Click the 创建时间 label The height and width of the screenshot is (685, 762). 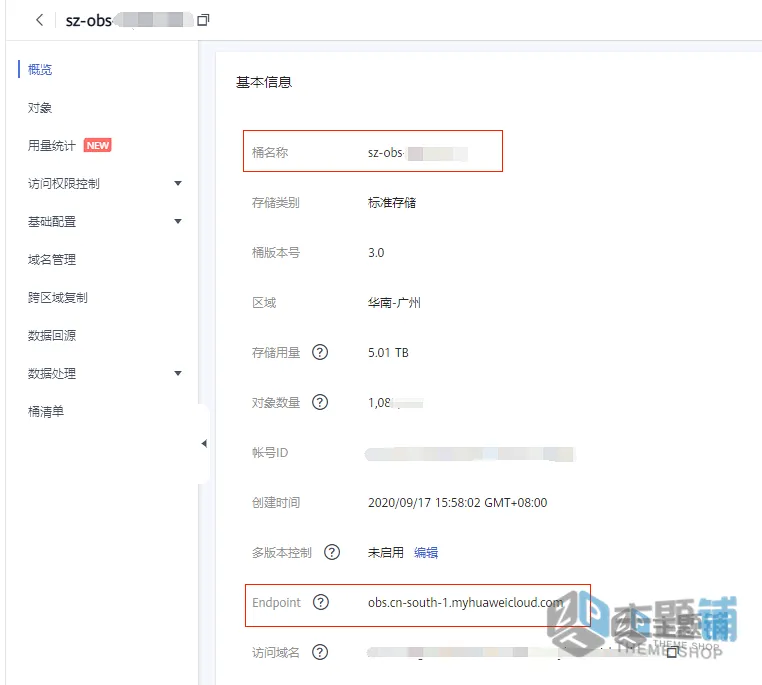(276, 502)
